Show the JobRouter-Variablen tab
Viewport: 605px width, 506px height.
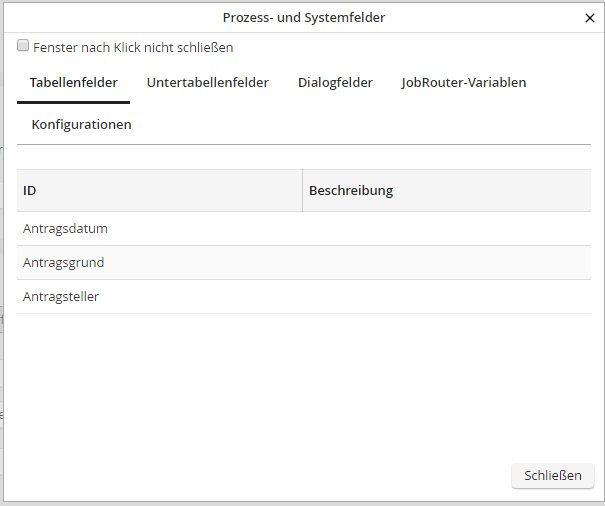click(x=463, y=83)
